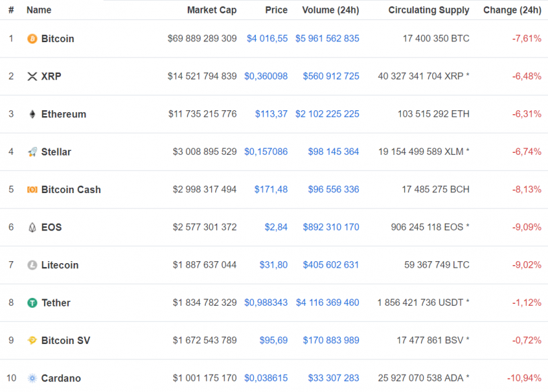
Task: Click the Bitcoin logo icon
Action: point(31,39)
